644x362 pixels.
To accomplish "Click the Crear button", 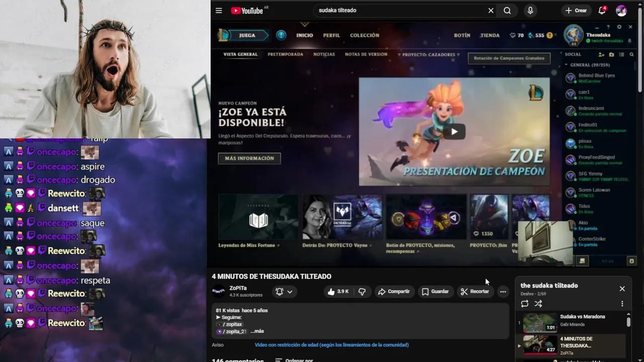I will click(x=576, y=11).
